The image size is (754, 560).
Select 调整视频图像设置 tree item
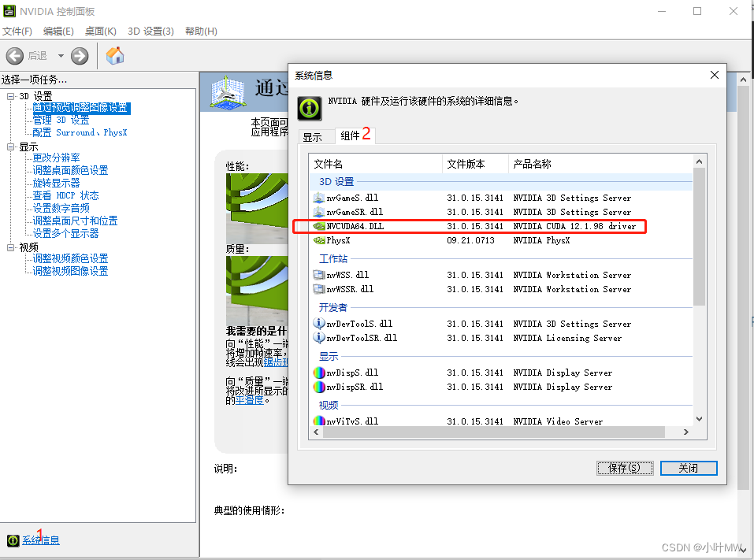click(70, 271)
